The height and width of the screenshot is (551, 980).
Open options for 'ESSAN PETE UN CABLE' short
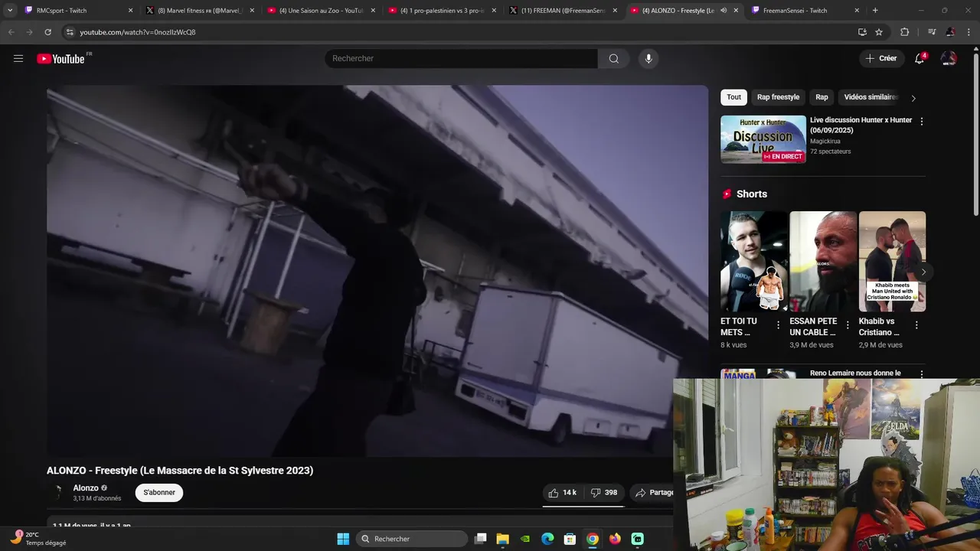click(847, 324)
